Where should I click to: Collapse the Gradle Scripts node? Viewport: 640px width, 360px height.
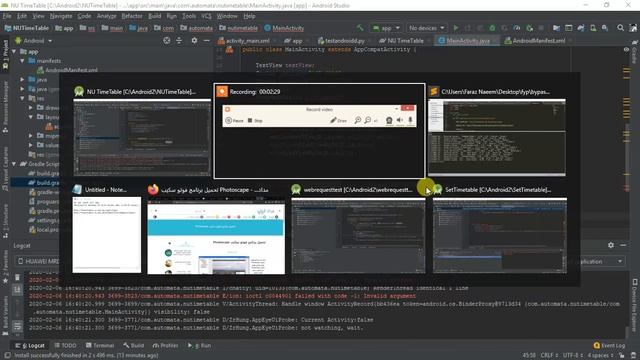14,164
